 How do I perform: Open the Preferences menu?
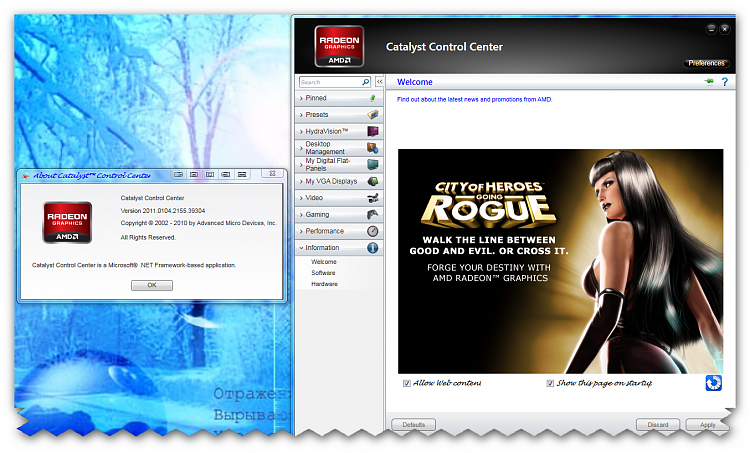point(706,63)
